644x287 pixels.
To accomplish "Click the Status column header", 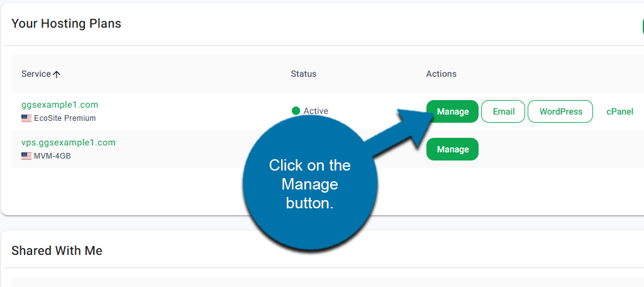I will pos(303,74).
